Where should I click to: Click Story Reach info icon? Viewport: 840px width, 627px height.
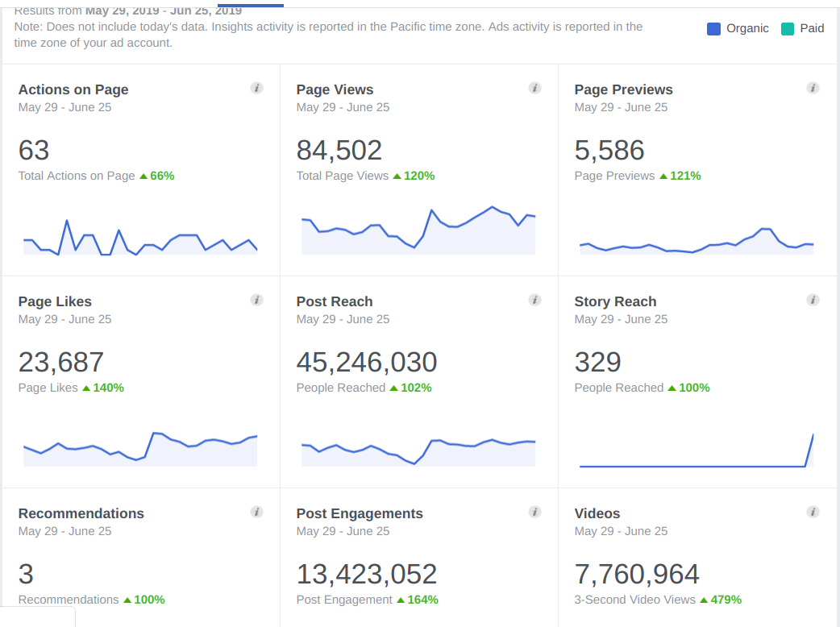tap(813, 300)
